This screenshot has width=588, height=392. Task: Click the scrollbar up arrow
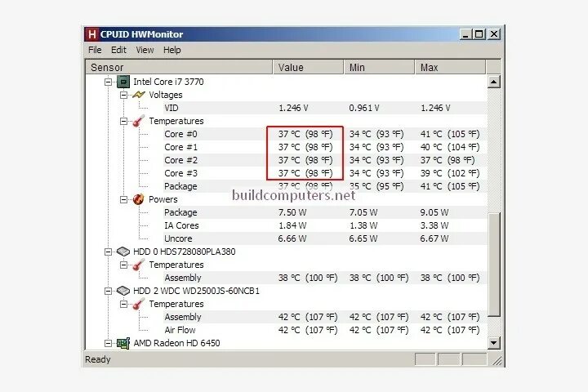tap(494, 82)
